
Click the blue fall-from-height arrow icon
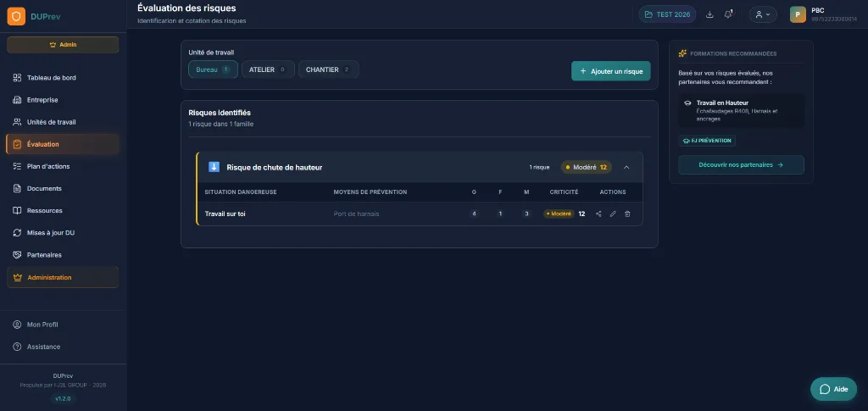pyautogui.click(x=214, y=167)
